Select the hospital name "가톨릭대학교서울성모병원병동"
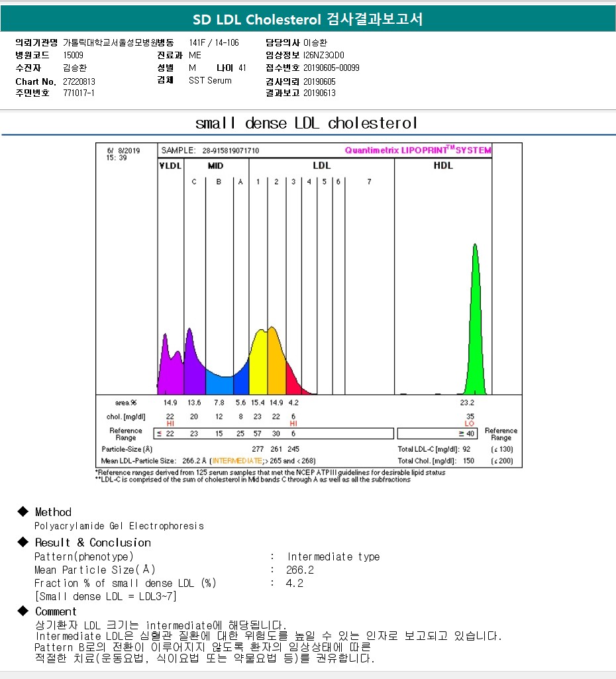Screen dimensions: 616x679 click(x=118, y=42)
